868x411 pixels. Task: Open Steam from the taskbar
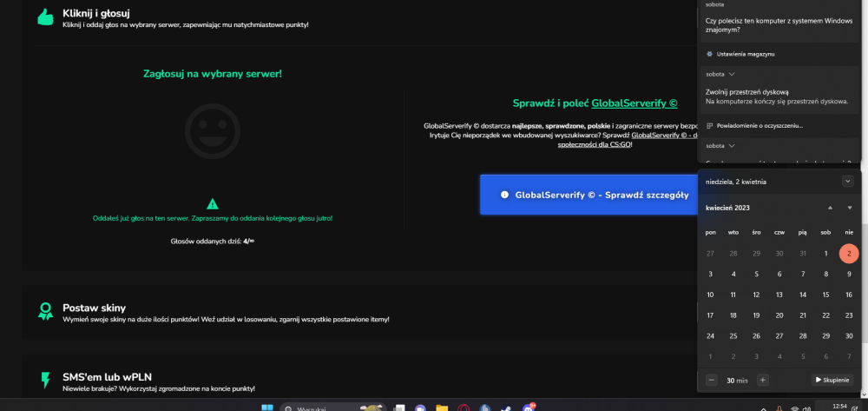click(506, 408)
